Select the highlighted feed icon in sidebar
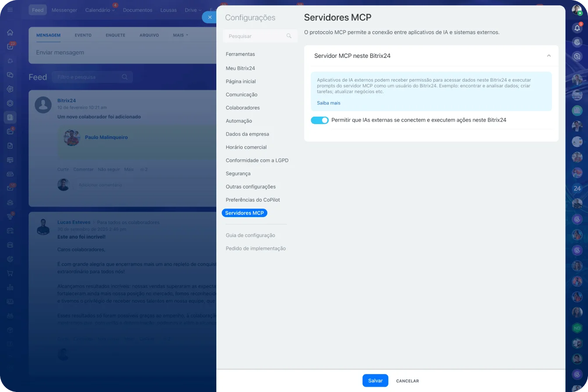The width and height of the screenshot is (588, 392). [10, 117]
